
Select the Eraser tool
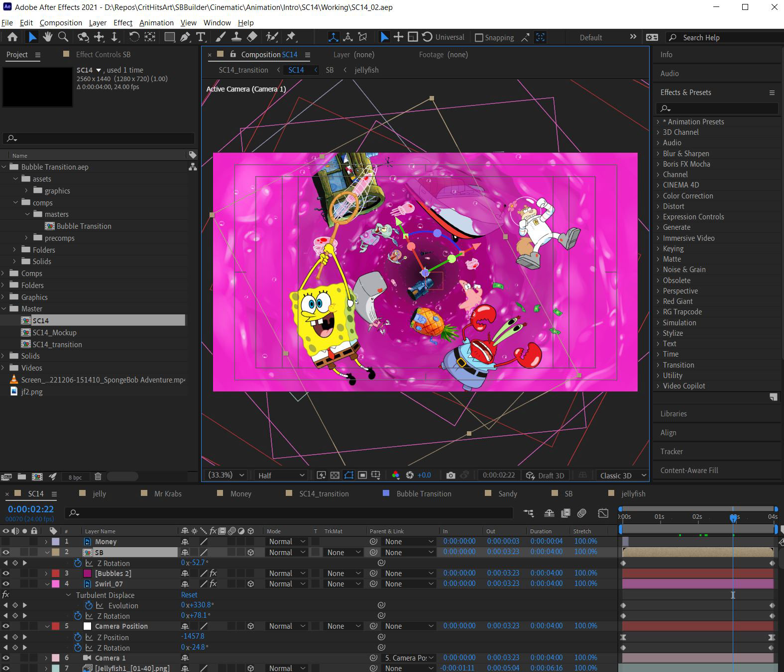252,37
